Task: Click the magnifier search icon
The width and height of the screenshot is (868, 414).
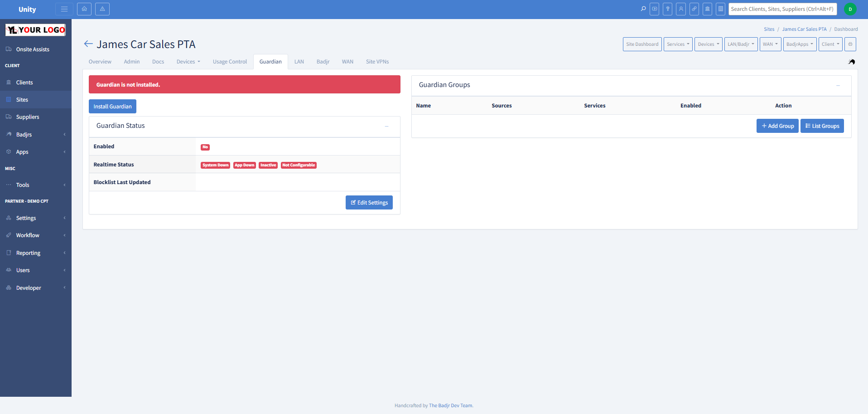Action: pyautogui.click(x=643, y=9)
